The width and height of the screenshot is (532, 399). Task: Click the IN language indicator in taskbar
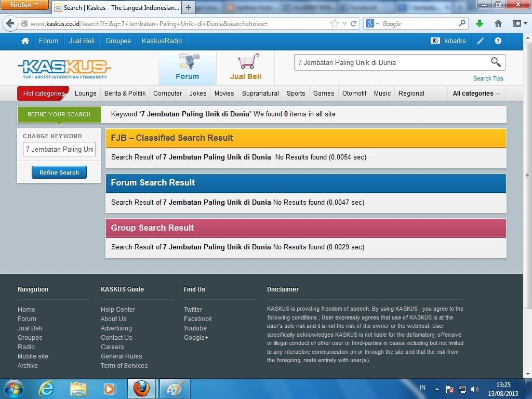pyautogui.click(x=422, y=388)
